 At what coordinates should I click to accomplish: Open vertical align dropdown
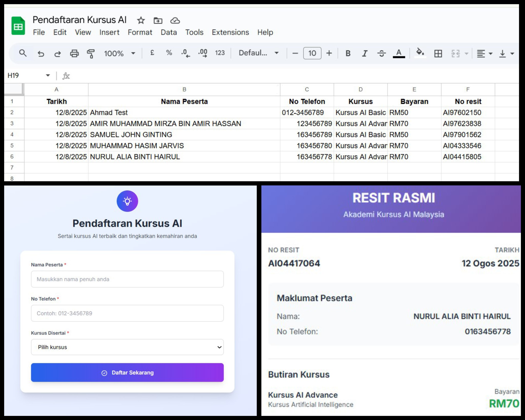tap(507, 54)
